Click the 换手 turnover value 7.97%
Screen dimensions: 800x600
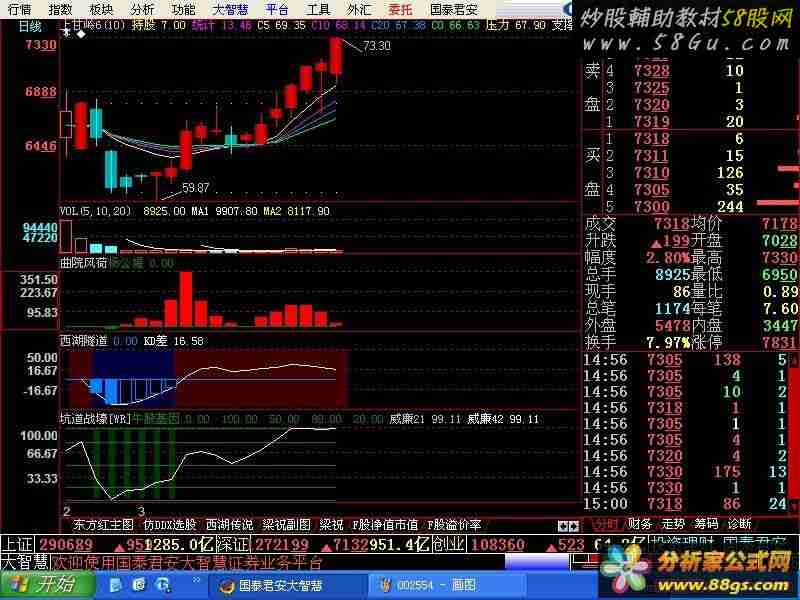[667, 342]
